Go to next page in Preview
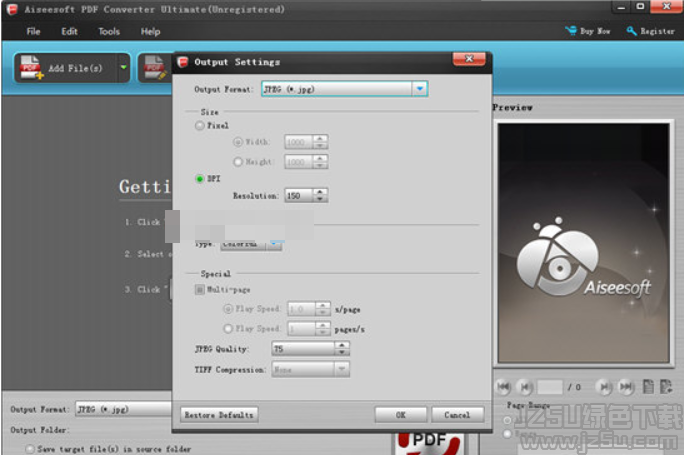This screenshot has height=455, width=684. tap(604, 387)
